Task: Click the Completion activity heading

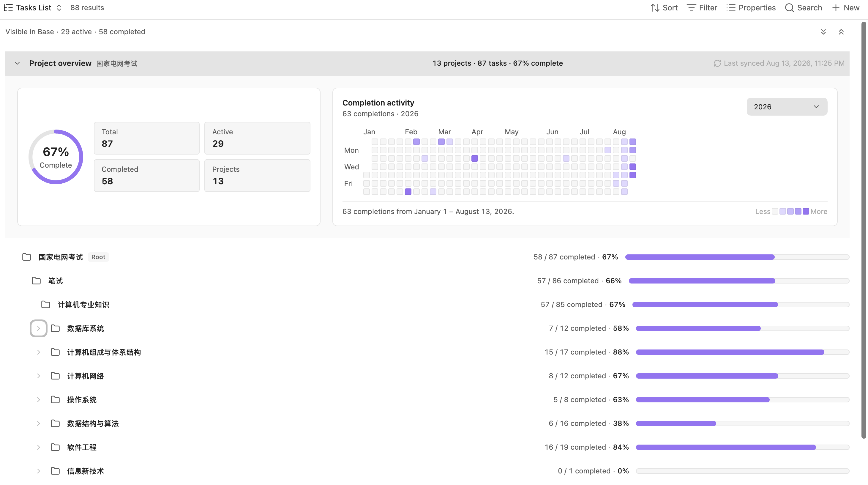Action: pos(378,103)
